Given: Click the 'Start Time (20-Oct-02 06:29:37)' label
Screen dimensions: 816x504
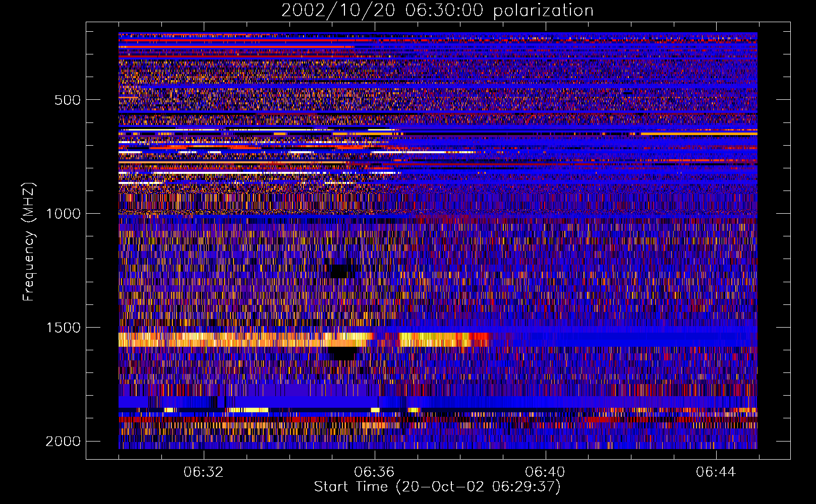Looking at the screenshot, I should tap(437, 487).
